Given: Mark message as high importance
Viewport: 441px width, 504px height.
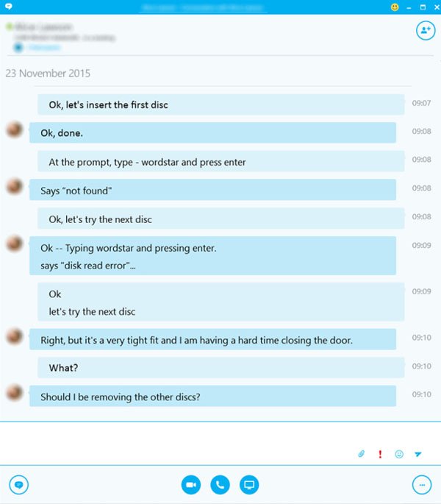Looking at the screenshot, I should (380, 454).
